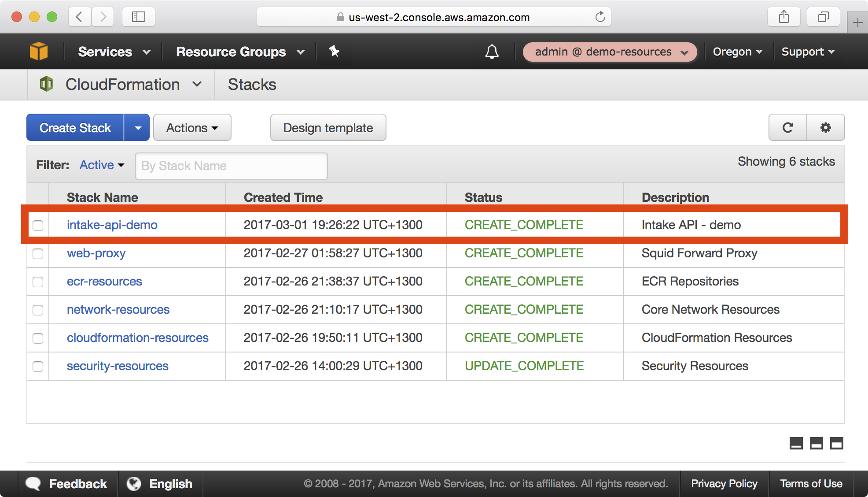This screenshot has height=497, width=868.
Task: Click the Squid Forward Proxy description
Action: tap(699, 253)
